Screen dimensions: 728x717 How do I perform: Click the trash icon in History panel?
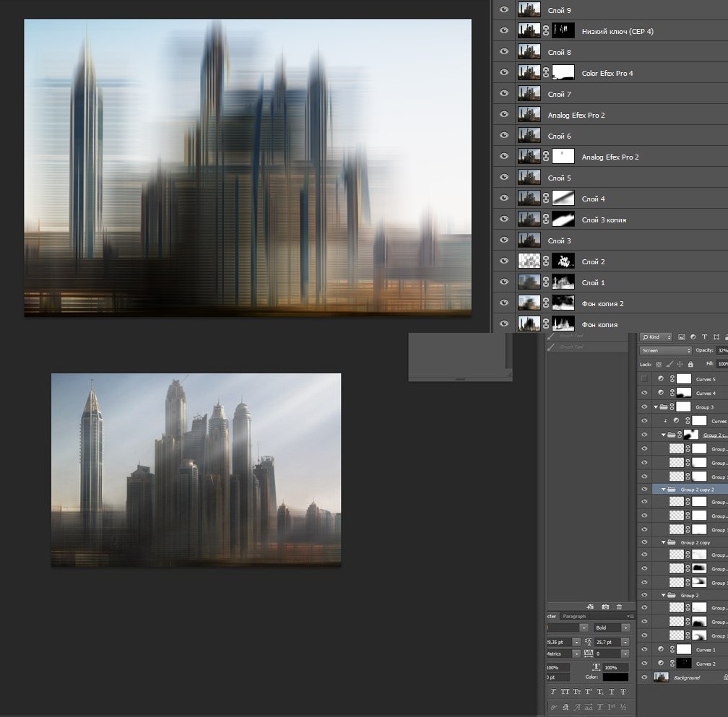coord(619,607)
